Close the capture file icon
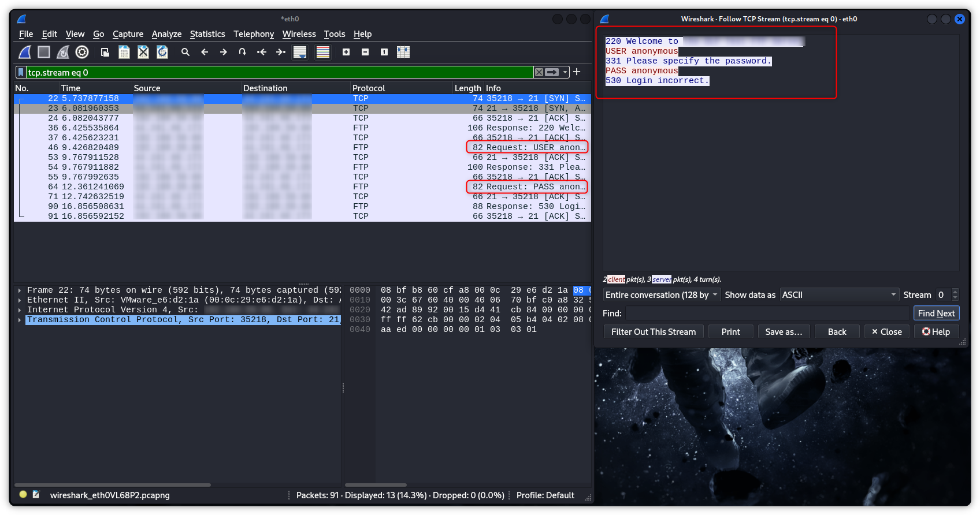This screenshot has width=980, height=515. (x=143, y=52)
